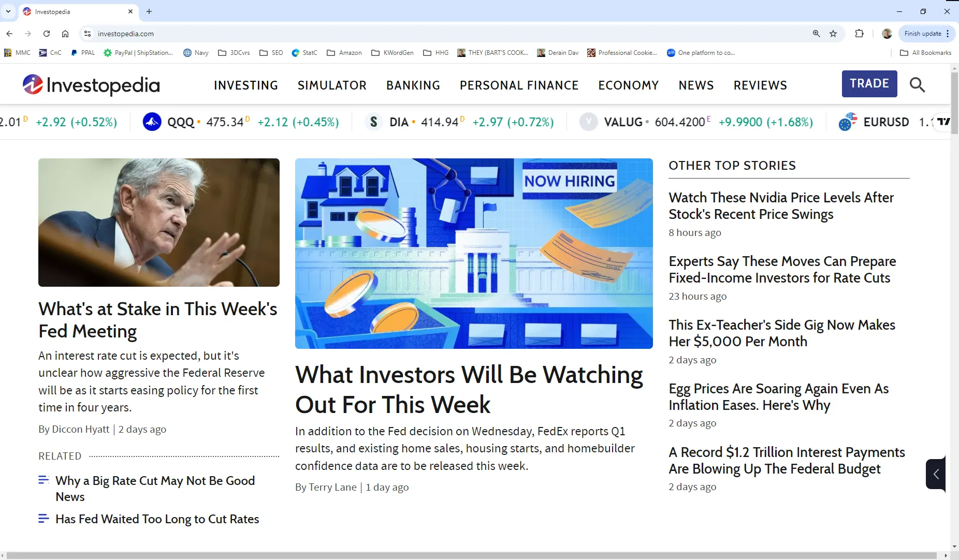Open the SIMULATOR menu

click(x=332, y=85)
